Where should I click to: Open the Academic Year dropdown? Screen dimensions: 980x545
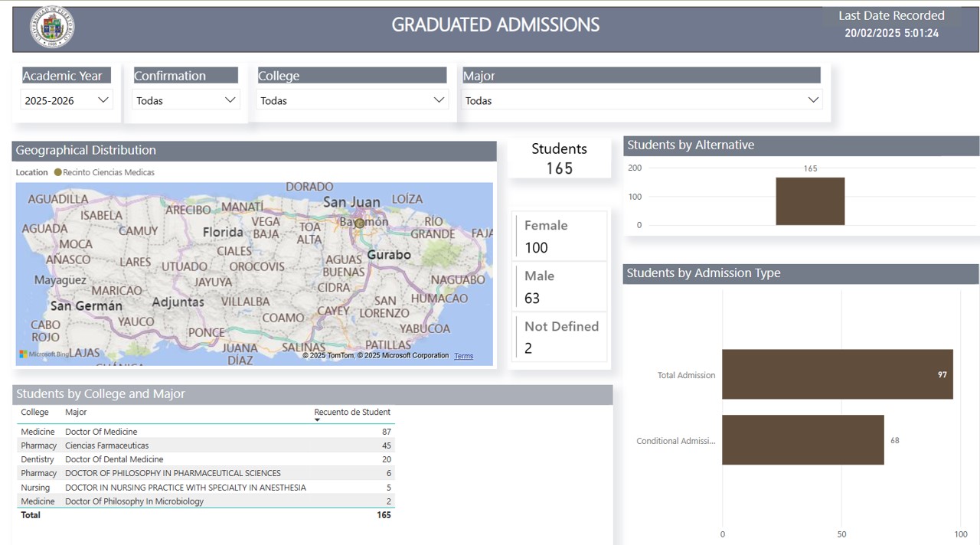point(67,100)
